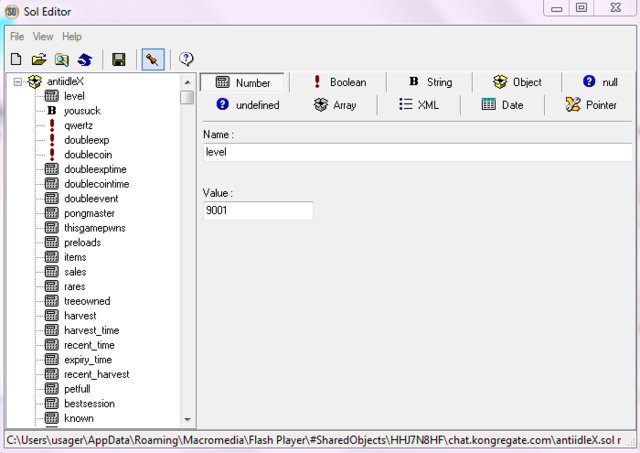Screen dimensions: 640x453
Task: Set the value type to Boolean
Action: (338, 82)
